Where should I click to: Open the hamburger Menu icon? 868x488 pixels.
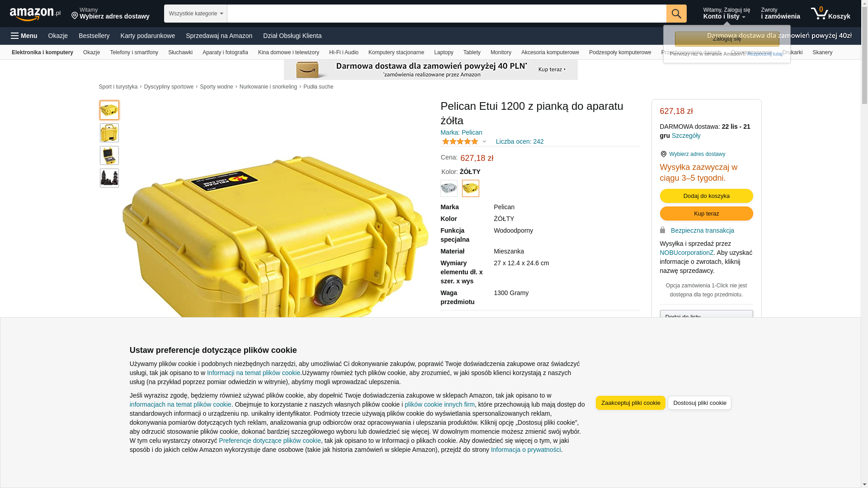tap(15, 36)
